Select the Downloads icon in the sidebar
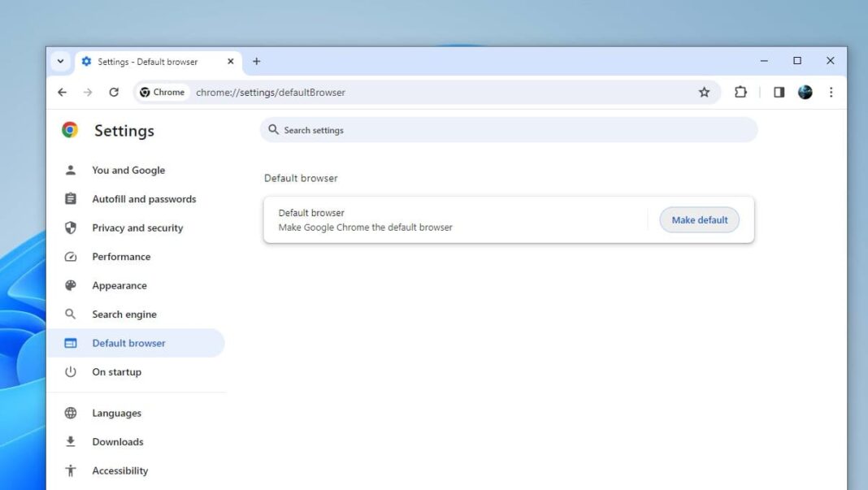The height and width of the screenshot is (490, 868). 71,441
